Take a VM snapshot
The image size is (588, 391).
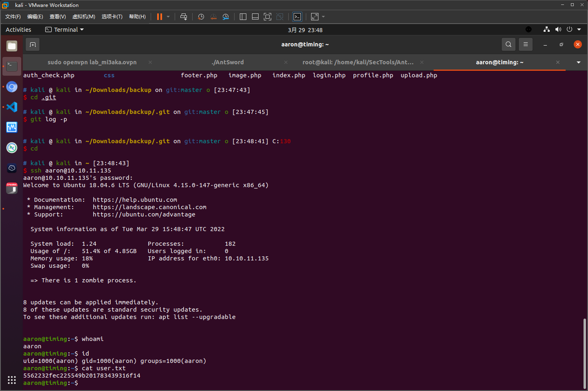pos(201,17)
